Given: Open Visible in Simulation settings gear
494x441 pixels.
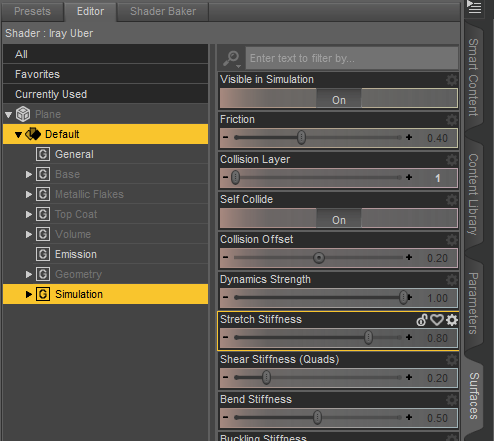Looking at the screenshot, I should click(x=452, y=80).
